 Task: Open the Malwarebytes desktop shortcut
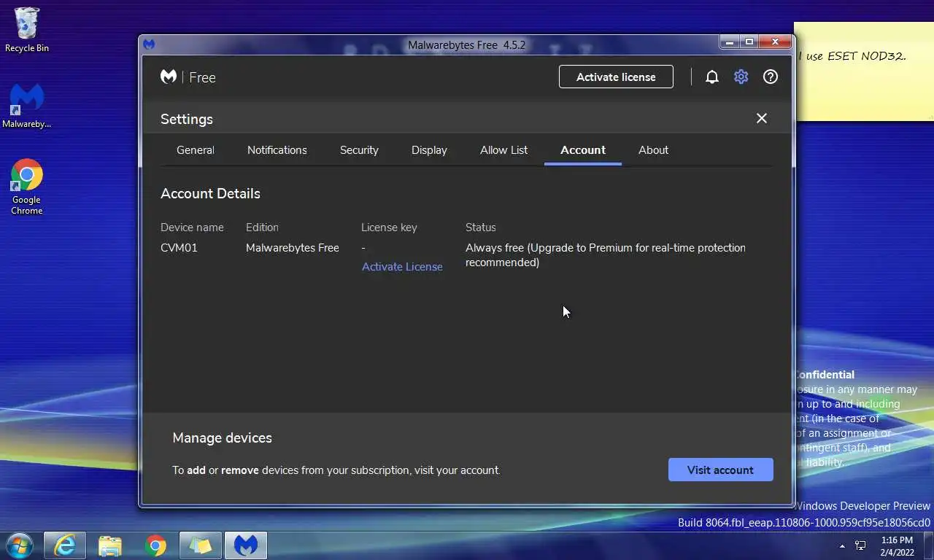27,106
